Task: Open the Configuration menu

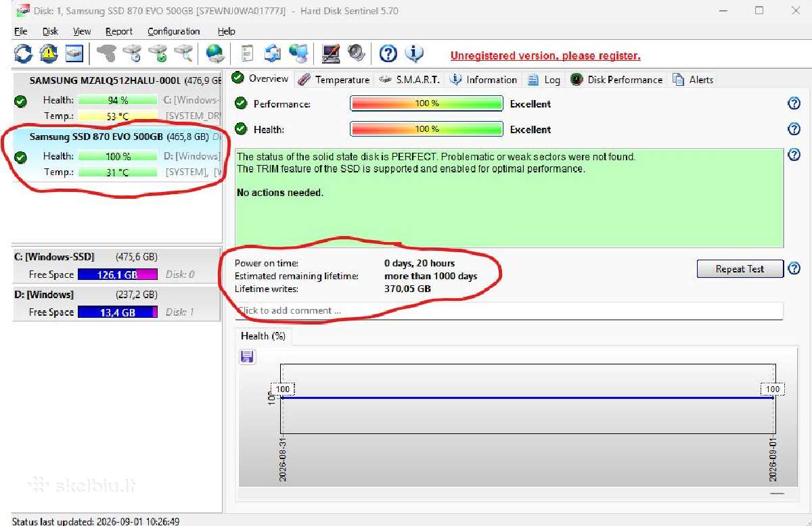Action: coord(174,31)
